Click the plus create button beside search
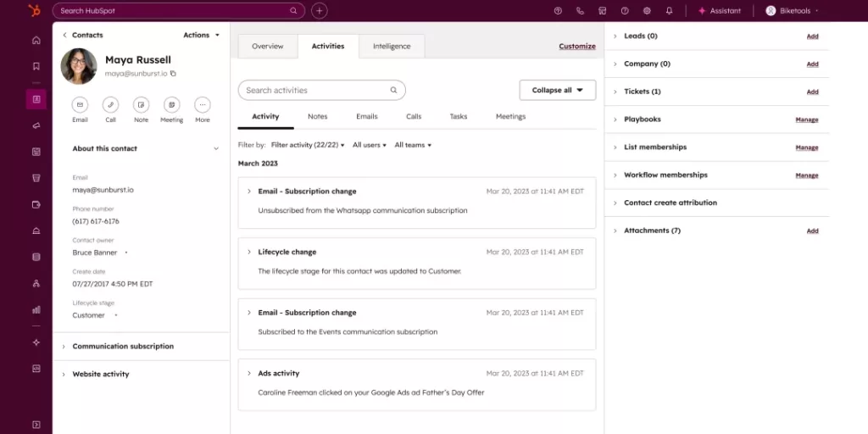Viewport: 868px width, 434px height. pos(319,11)
